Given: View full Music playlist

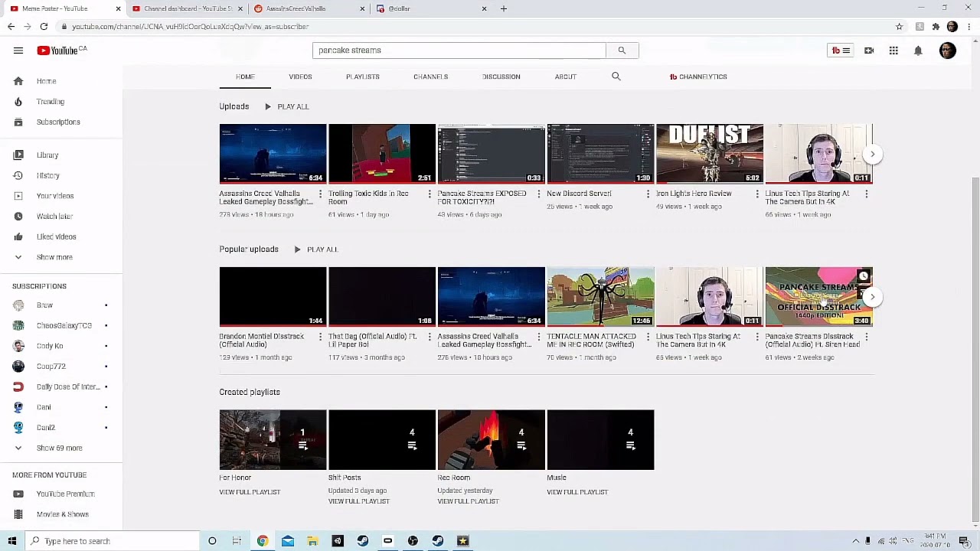Looking at the screenshot, I should pos(577,492).
